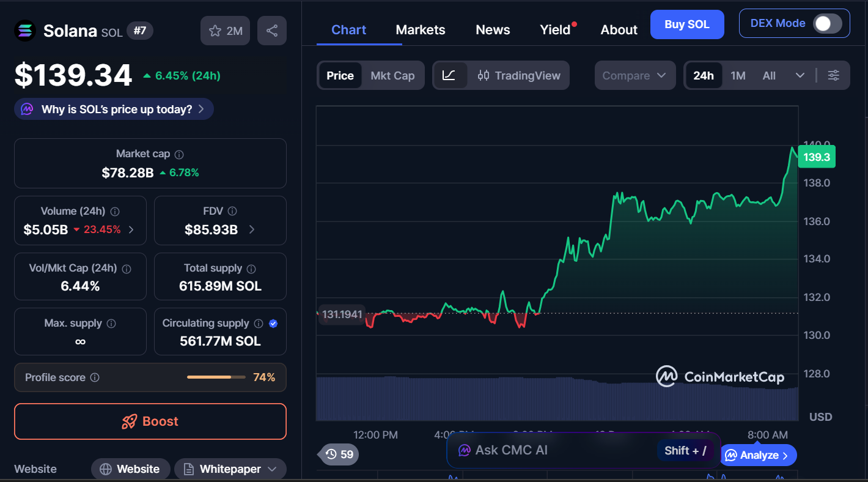
Task: Expand the Compare dropdown
Action: coord(634,75)
